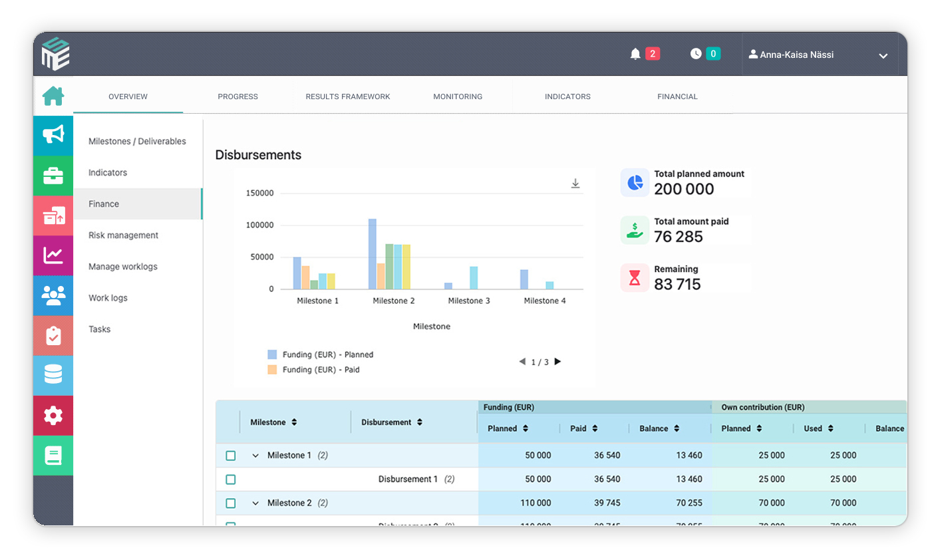
Task: Switch to the Financial tab
Action: (x=677, y=96)
